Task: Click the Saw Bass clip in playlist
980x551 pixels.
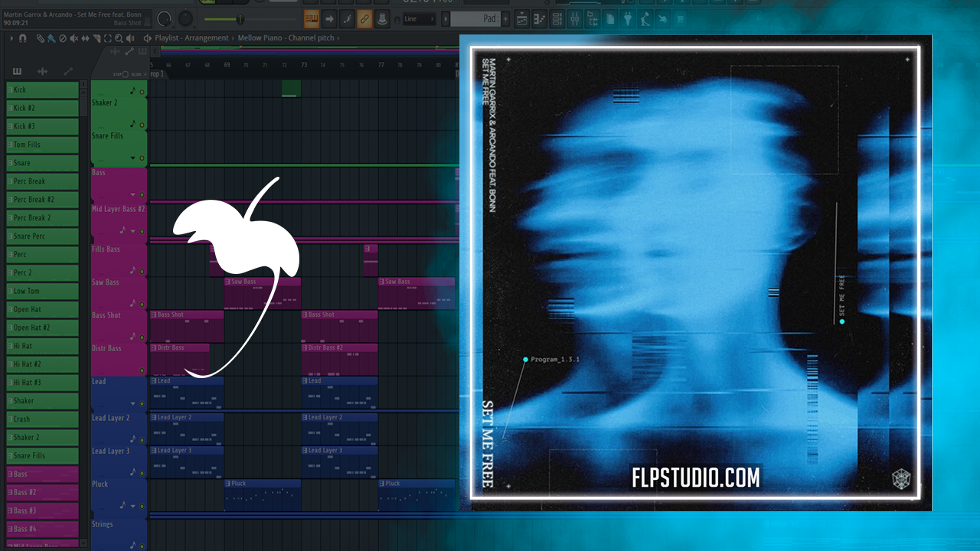Action: point(262,292)
